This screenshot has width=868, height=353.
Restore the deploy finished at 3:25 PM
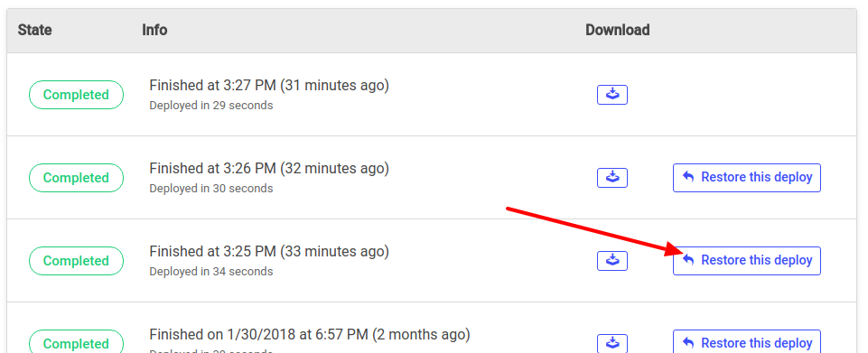tap(747, 261)
